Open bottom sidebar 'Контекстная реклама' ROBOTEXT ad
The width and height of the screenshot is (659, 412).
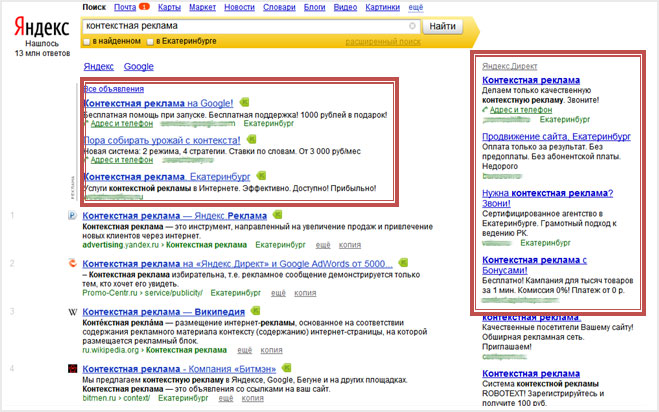click(x=531, y=374)
